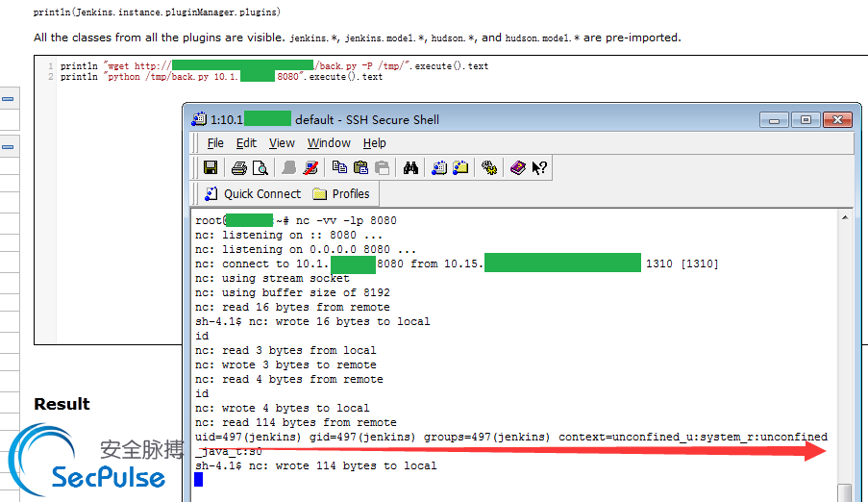Click 'nc: using stream socket' line
This screenshot has width=868, height=502.
(x=272, y=278)
